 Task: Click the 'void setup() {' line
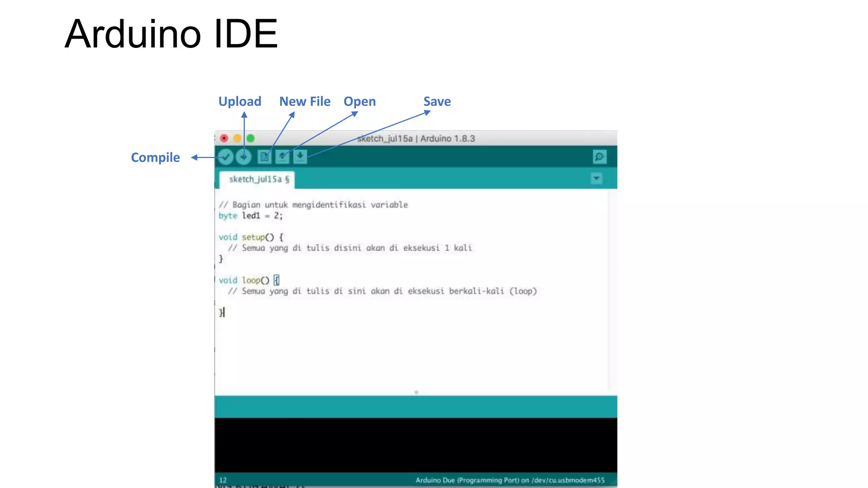click(251, 237)
